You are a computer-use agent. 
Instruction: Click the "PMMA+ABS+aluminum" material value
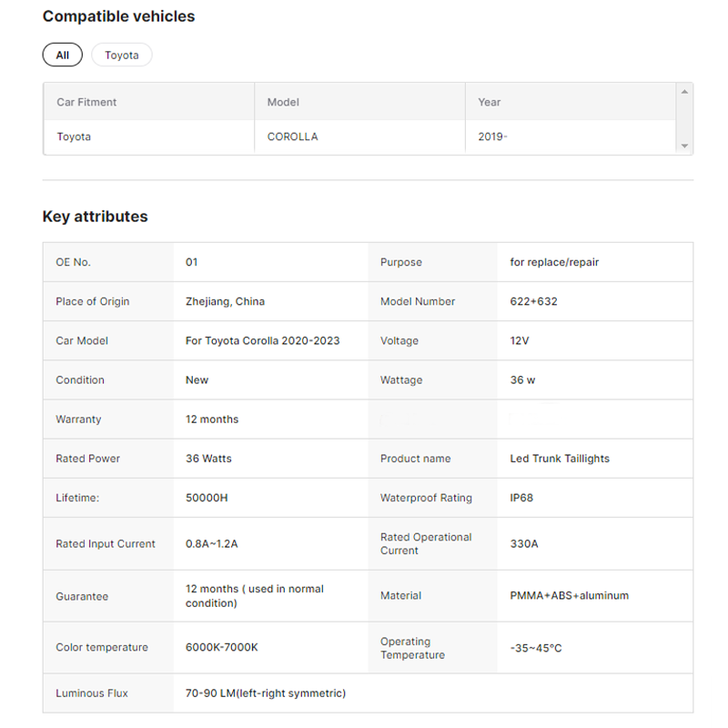click(569, 595)
